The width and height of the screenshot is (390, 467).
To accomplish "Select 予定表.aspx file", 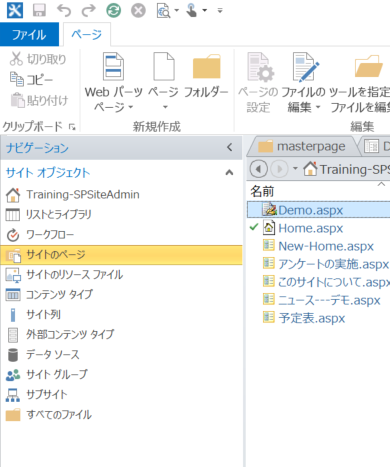I will pyautogui.click(x=312, y=318).
